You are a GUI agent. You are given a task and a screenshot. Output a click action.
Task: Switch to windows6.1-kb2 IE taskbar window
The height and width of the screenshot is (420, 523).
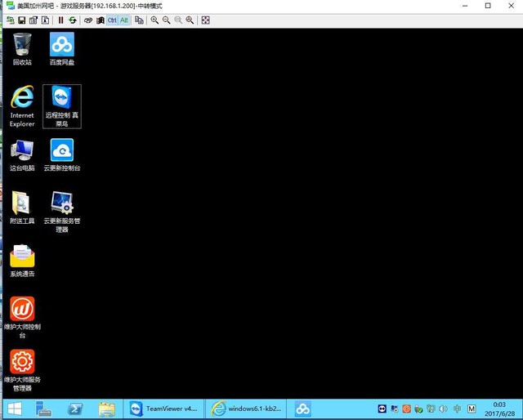246,409
